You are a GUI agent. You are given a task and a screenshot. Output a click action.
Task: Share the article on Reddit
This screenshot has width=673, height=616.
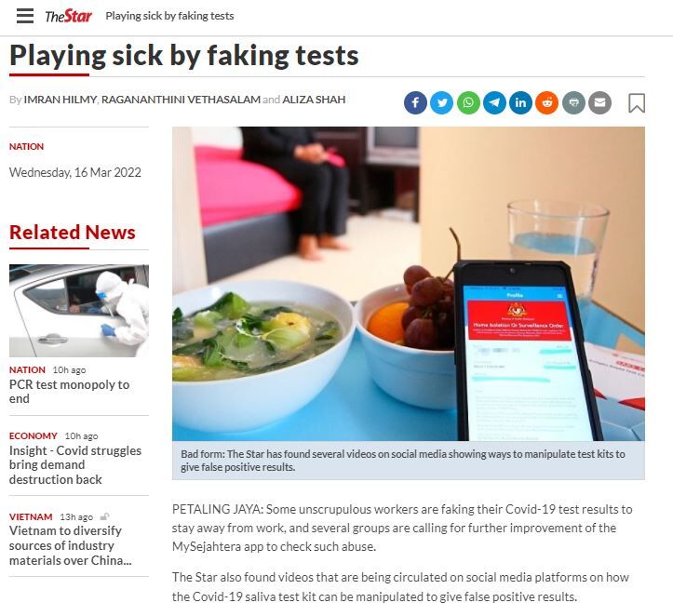click(546, 102)
